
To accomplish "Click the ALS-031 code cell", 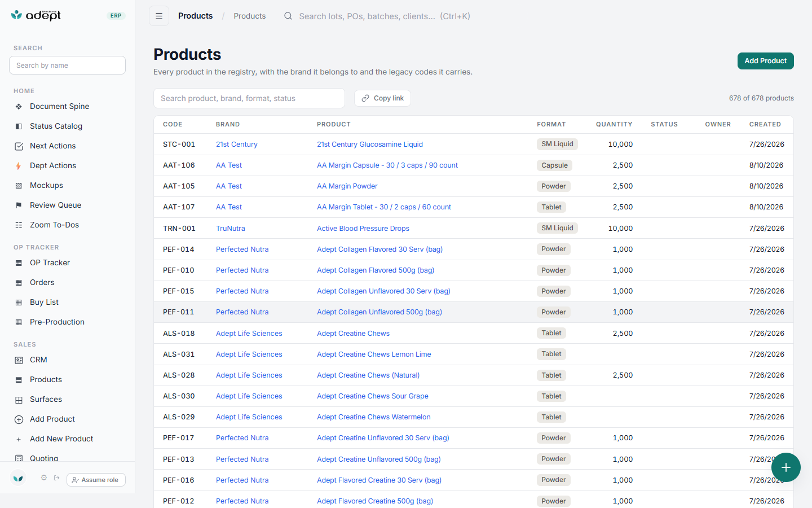I will point(179,354).
